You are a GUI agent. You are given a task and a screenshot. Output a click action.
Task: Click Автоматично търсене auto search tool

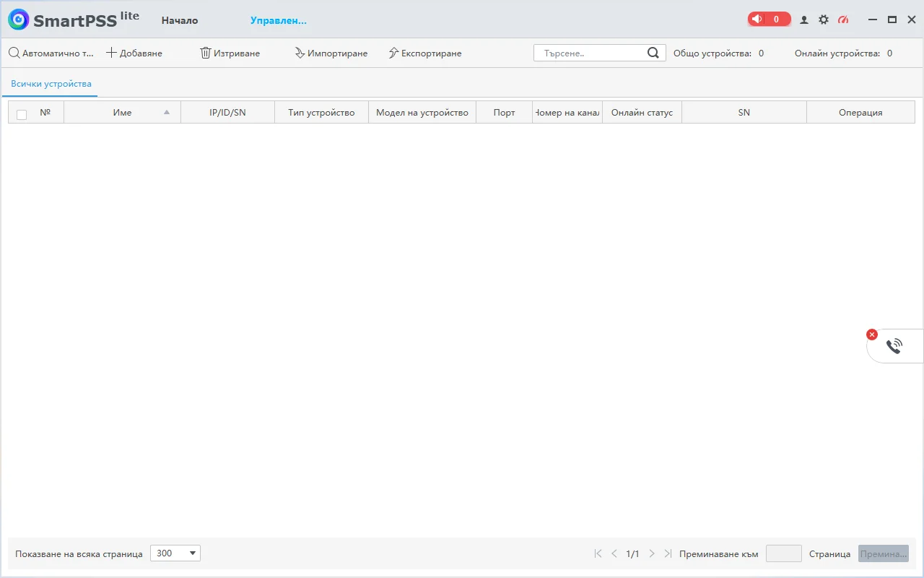click(51, 53)
